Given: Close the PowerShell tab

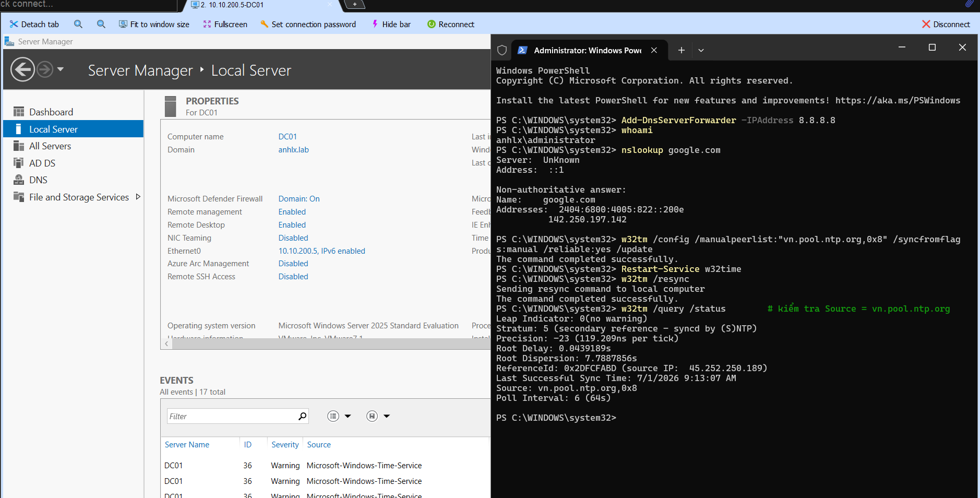Looking at the screenshot, I should [x=654, y=50].
